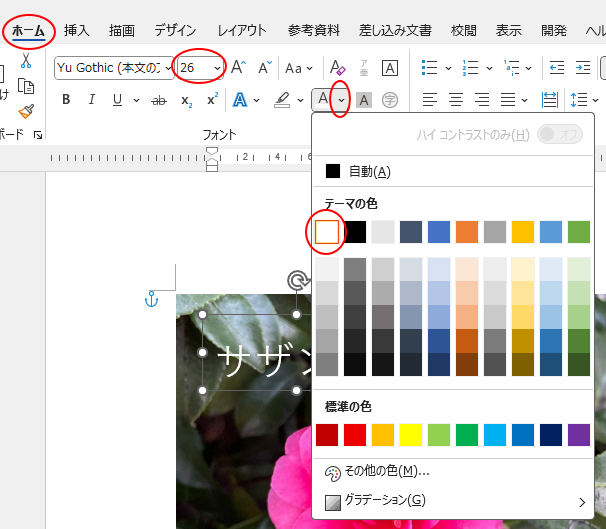606x529 pixels.
Task: Expand the highlight color dropdown arrow
Action: pyautogui.click(x=300, y=100)
